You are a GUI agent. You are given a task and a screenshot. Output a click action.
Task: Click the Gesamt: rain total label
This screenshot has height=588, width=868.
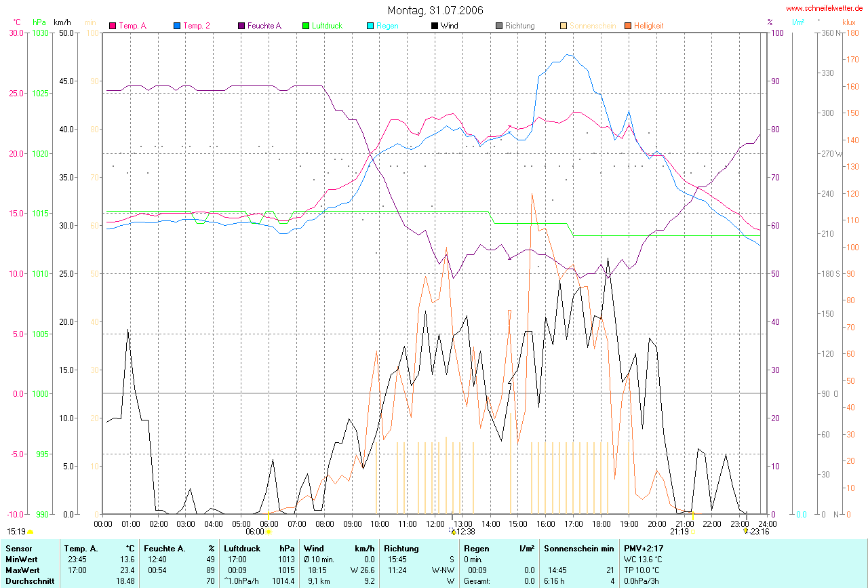coord(477,581)
